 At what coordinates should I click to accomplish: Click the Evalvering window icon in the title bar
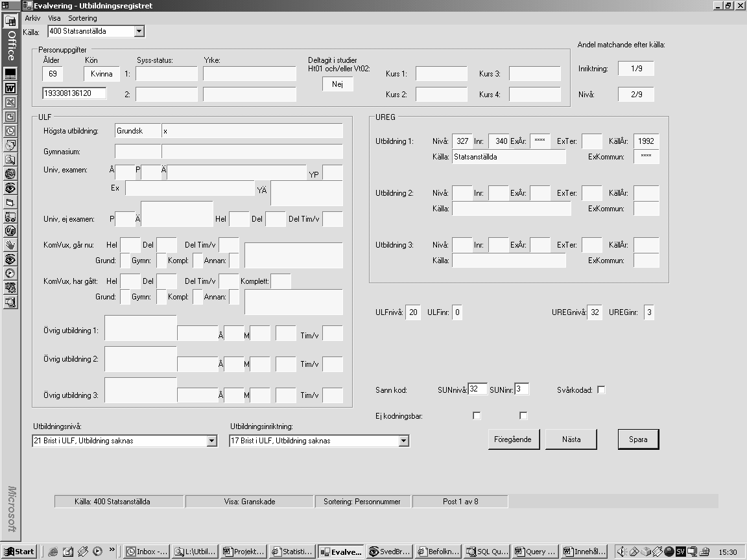[27, 6]
